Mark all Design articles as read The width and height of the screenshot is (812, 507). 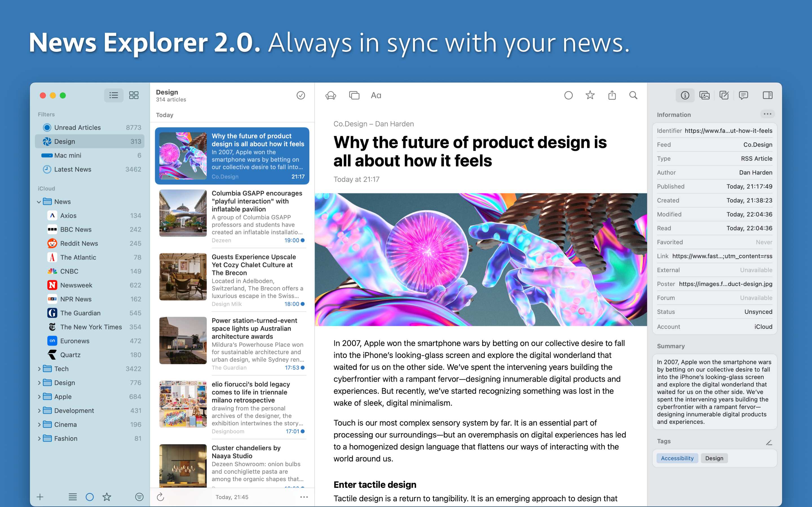click(x=301, y=95)
